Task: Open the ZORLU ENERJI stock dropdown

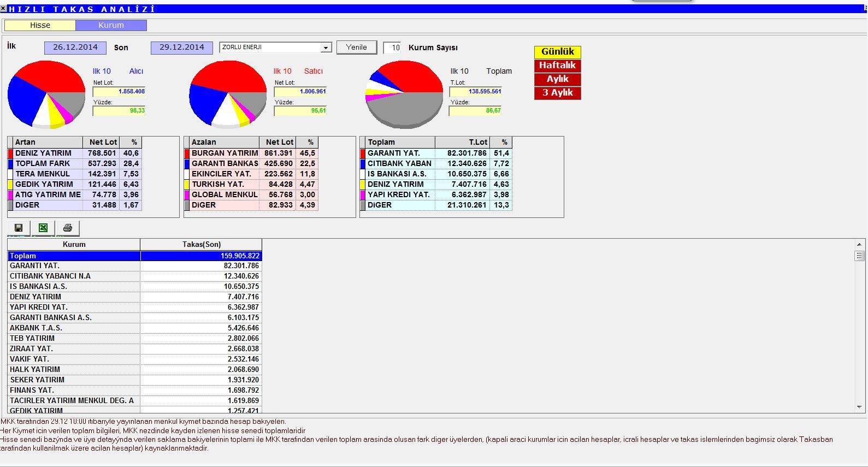Action: tap(326, 48)
